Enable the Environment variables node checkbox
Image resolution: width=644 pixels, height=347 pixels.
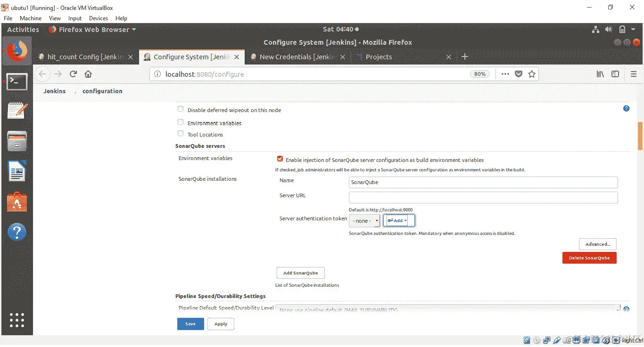coord(180,121)
